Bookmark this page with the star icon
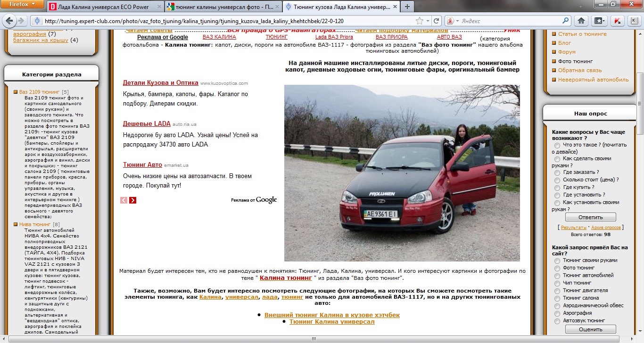 pyautogui.click(x=420, y=21)
